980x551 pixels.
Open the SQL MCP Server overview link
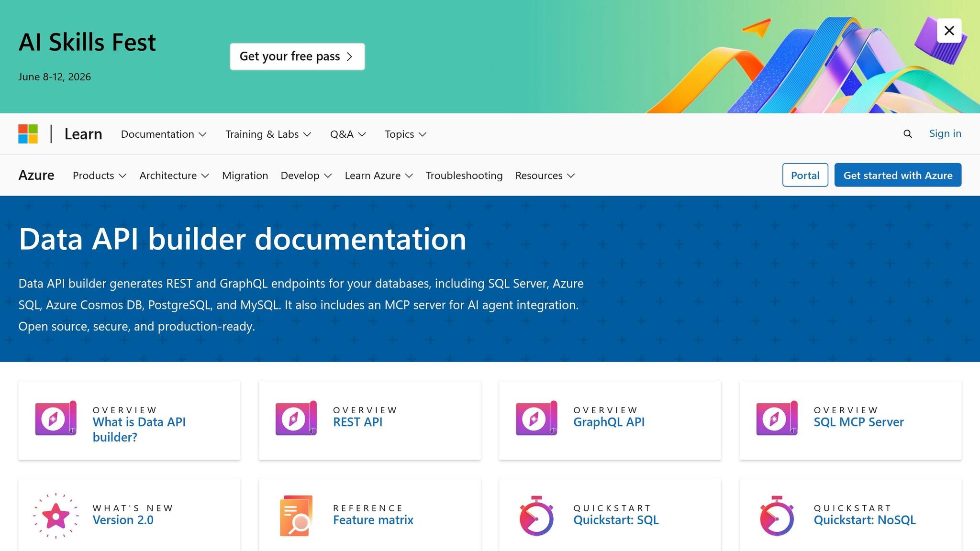tap(858, 422)
